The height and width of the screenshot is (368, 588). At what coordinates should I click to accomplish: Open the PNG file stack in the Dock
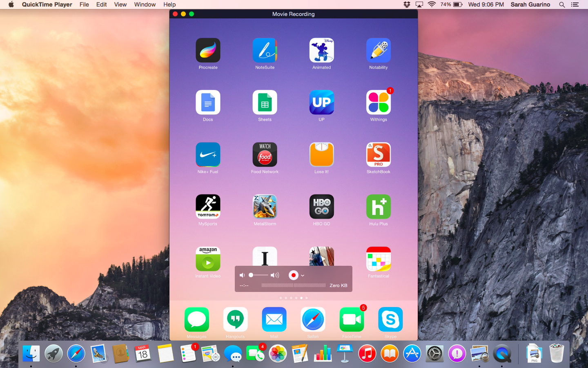point(534,353)
